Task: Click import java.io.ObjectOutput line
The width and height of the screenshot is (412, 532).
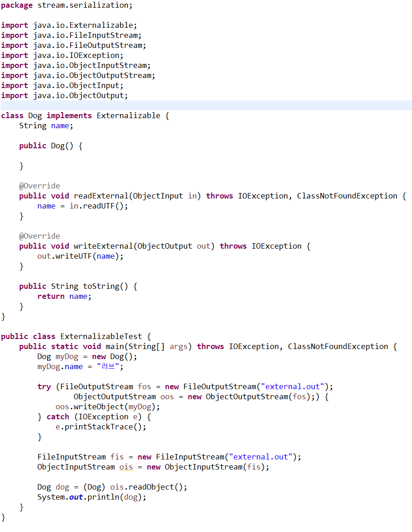Action: tap(64, 96)
